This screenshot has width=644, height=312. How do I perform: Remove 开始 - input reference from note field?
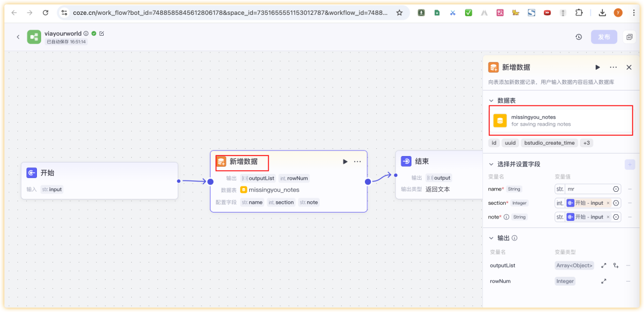608,217
